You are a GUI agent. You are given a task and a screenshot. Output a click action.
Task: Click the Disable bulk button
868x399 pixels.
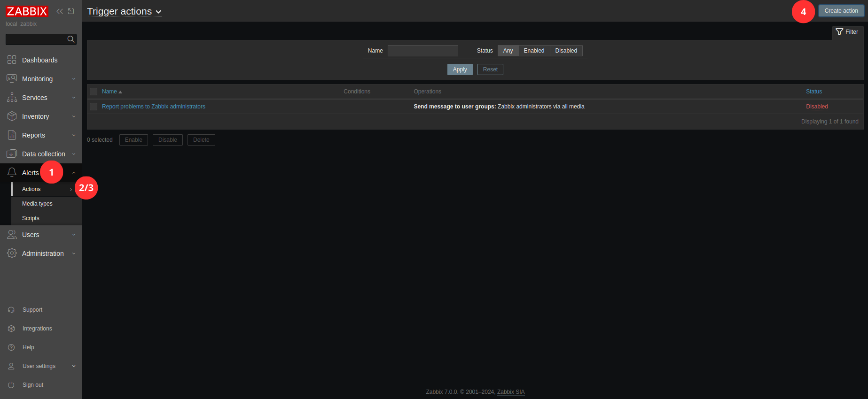[168, 140]
